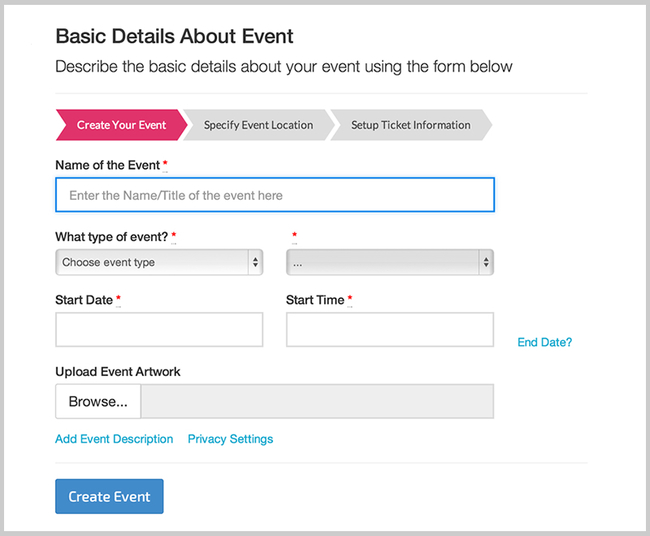Click the gray artwork file path field

click(x=317, y=402)
